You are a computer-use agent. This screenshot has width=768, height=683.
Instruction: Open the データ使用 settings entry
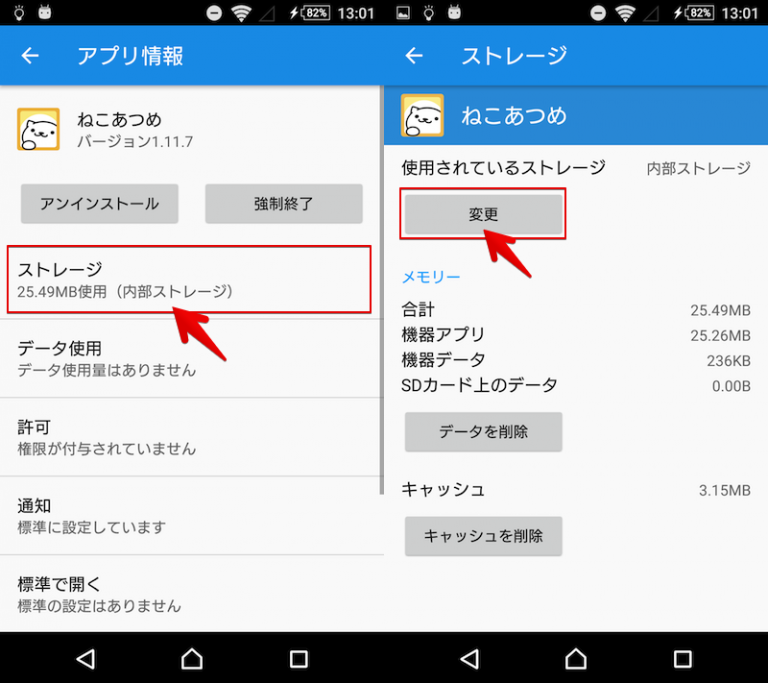[189, 358]
